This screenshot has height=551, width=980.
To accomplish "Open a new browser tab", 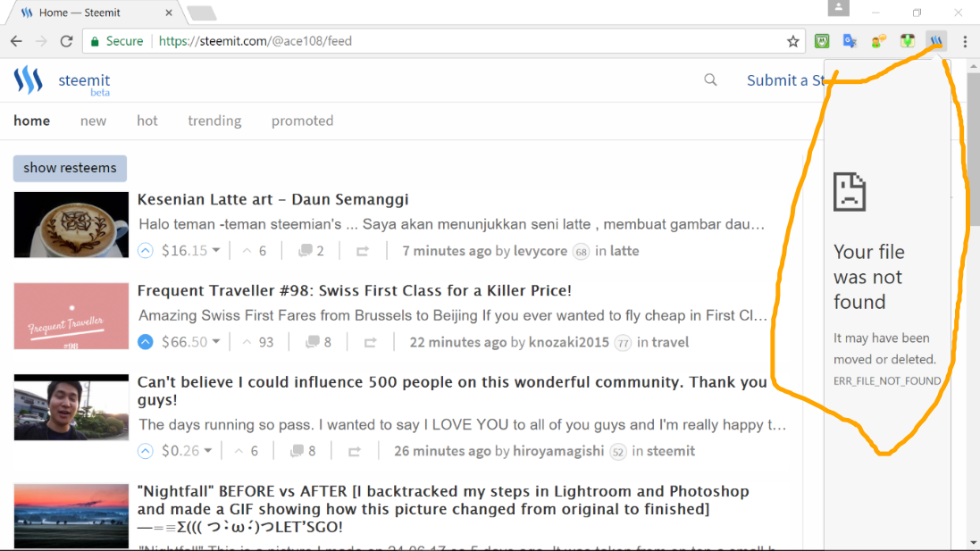I will pos(201,13).
